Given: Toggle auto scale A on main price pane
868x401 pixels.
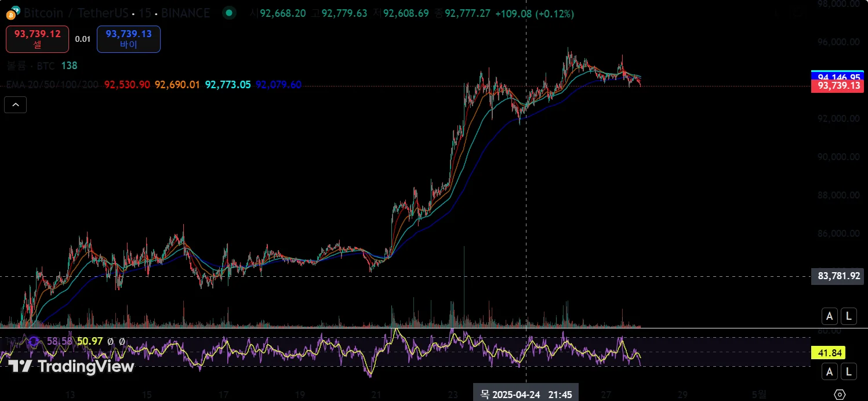Looking at the screenshot, I should point(830,316).
